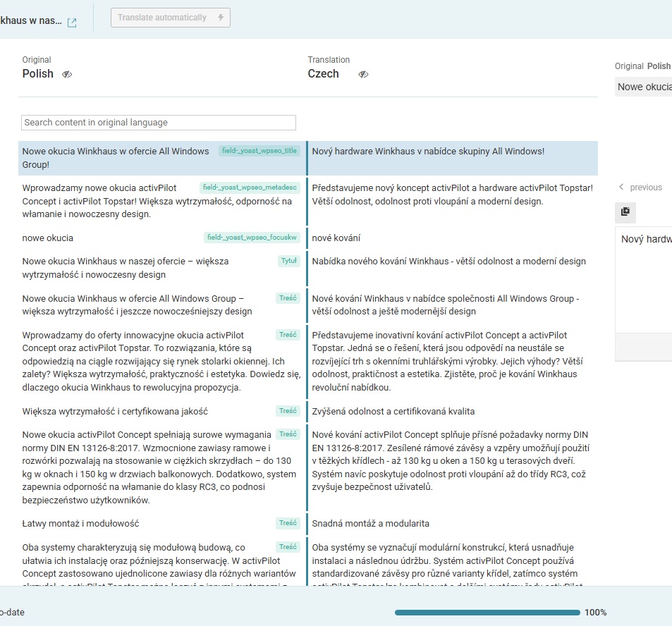Select the 'Představujeme nový koncept activPilot' translation
This screenshot has height=626, width=672.
(452, 195)
